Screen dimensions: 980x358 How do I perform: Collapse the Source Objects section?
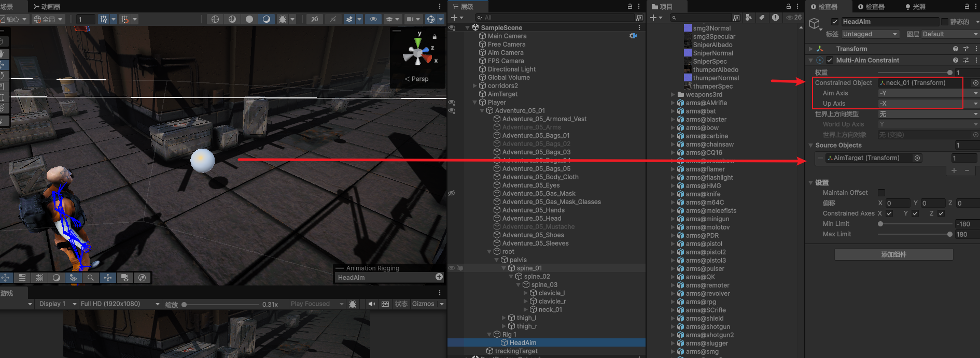pyautogui.click(x=811, y=146)
